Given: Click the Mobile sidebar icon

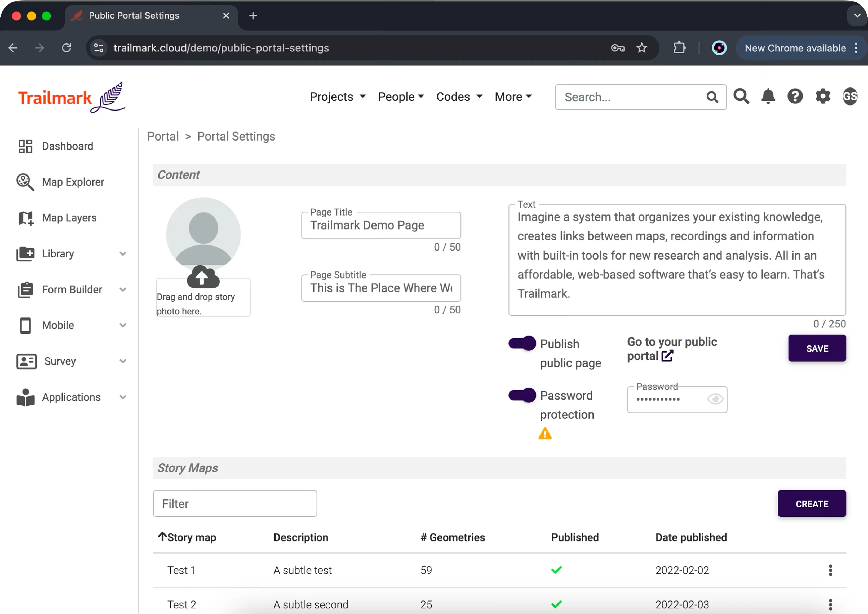Looking at the screenshot, I should pyautogui.click(x=25, y=325).
